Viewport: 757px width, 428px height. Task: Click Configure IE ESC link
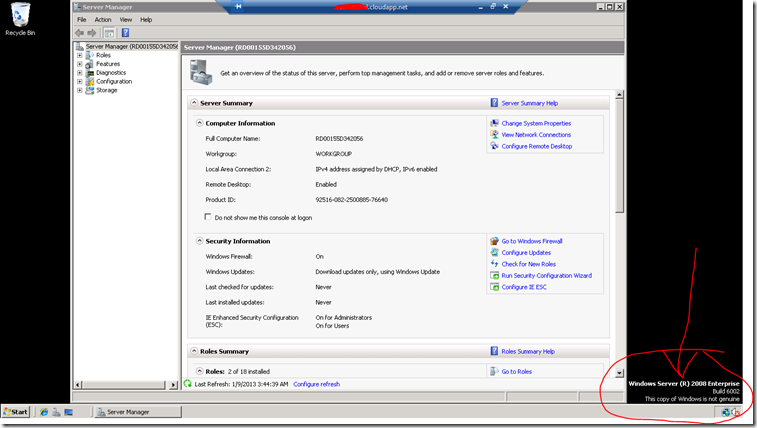(524, 287)
